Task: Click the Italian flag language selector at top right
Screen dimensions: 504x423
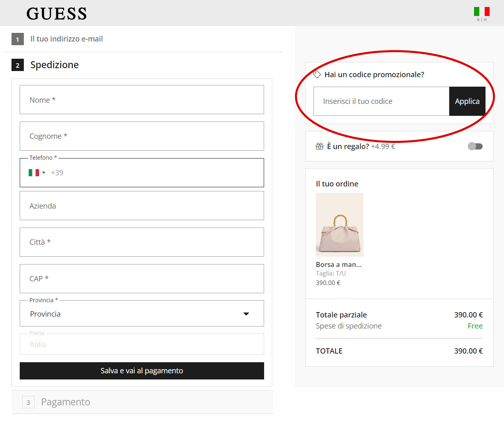Action: pos(481,11)
